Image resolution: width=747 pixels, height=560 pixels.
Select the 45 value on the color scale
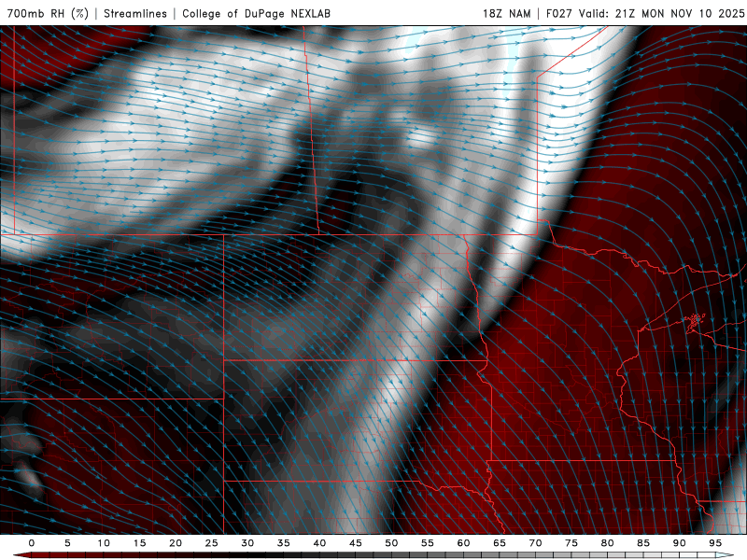click(356, 543)
